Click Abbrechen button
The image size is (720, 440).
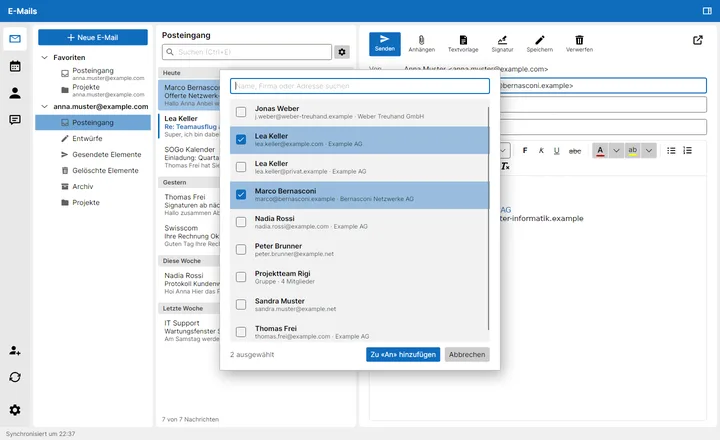pos(467,355)
